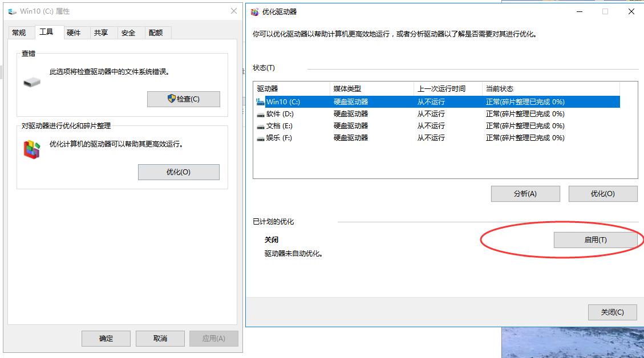The width and height of the screenshot is (644, 358).
Task: Open the 硬件 tab
Action: click(x=74, y=33)
